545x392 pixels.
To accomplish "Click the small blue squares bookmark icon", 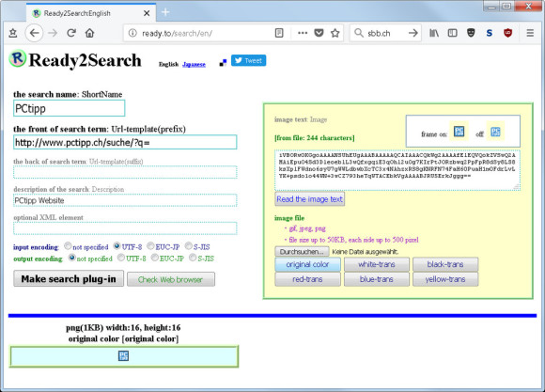I will click(x=223, y=63).
